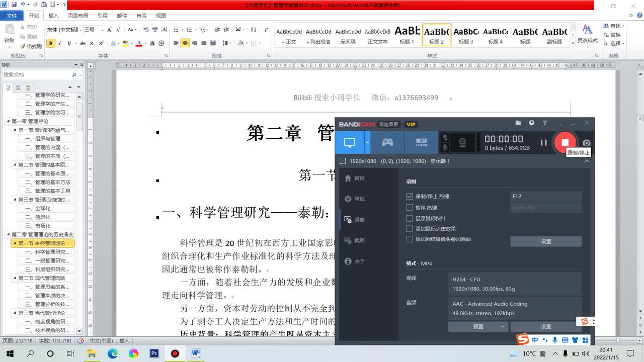Apply italic formatting in Word ribbon
The height and width of the screenshot is (362, 644).
tap(60, 43)
